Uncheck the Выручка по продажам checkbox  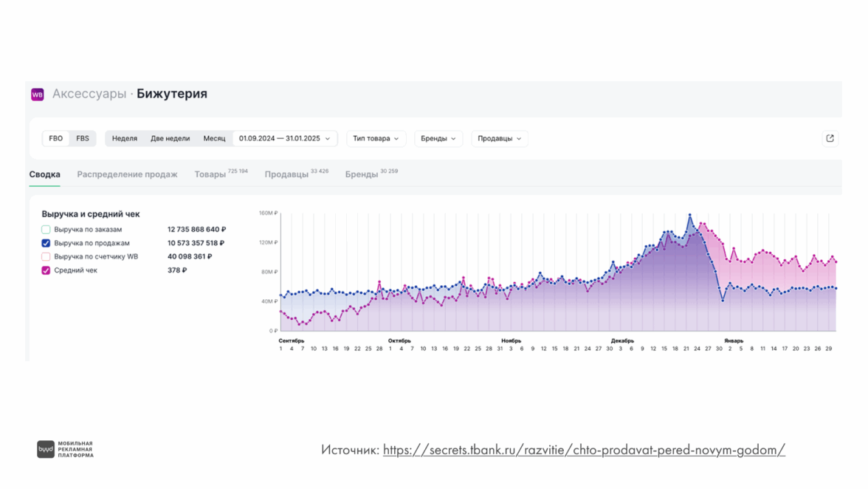tap(46, 243)
